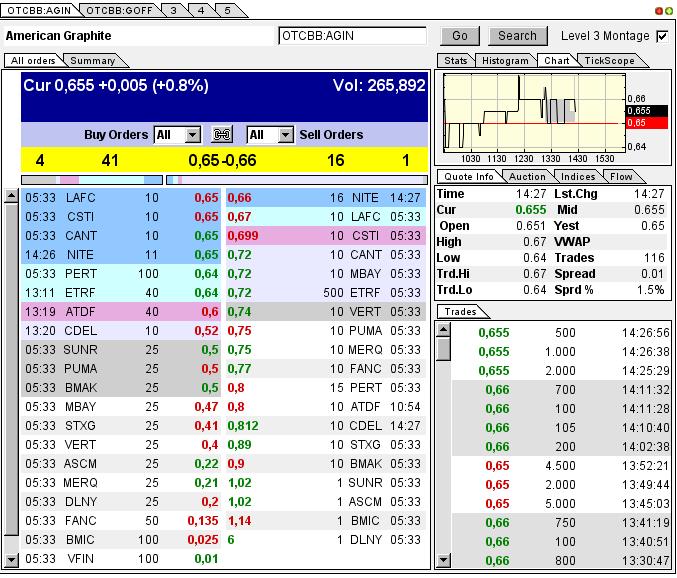Click the link icon between order filters
Image resolution: width=677 pixels, height=578 pixels.
click(x=223, y=135)
